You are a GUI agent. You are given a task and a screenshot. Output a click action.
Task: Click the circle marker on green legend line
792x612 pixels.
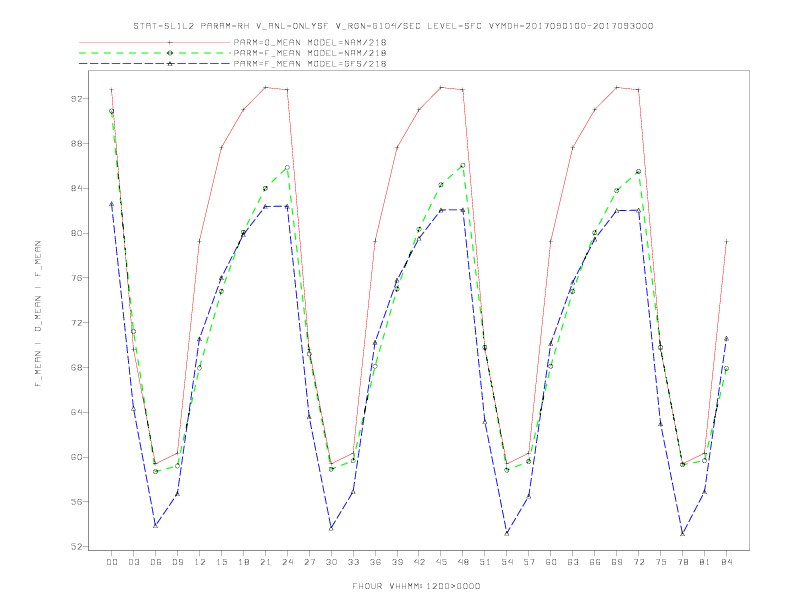[x=170, y=53]
